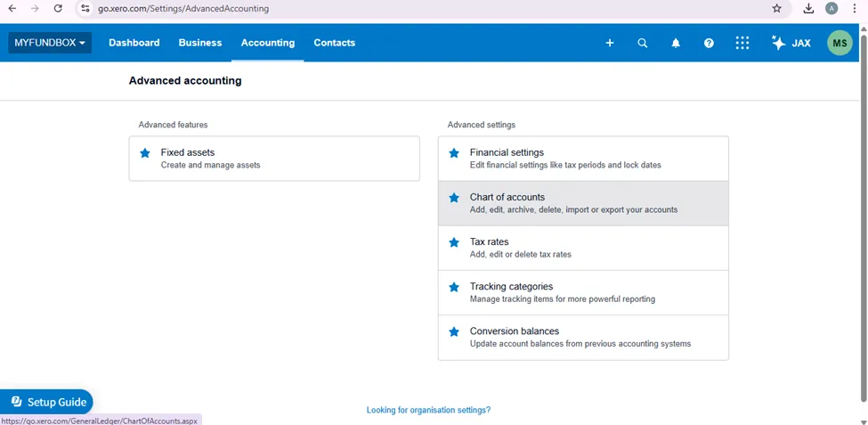Open the Accounting menu

click(268, 43)
